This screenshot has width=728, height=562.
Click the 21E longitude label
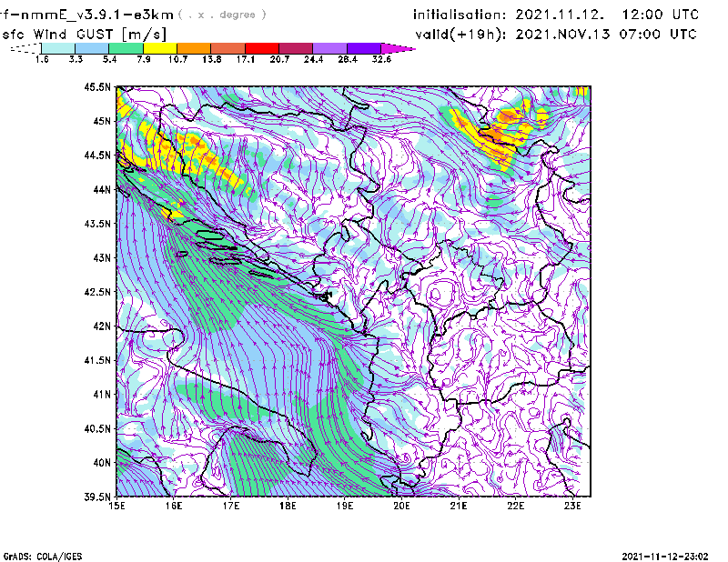coord(459,506)
